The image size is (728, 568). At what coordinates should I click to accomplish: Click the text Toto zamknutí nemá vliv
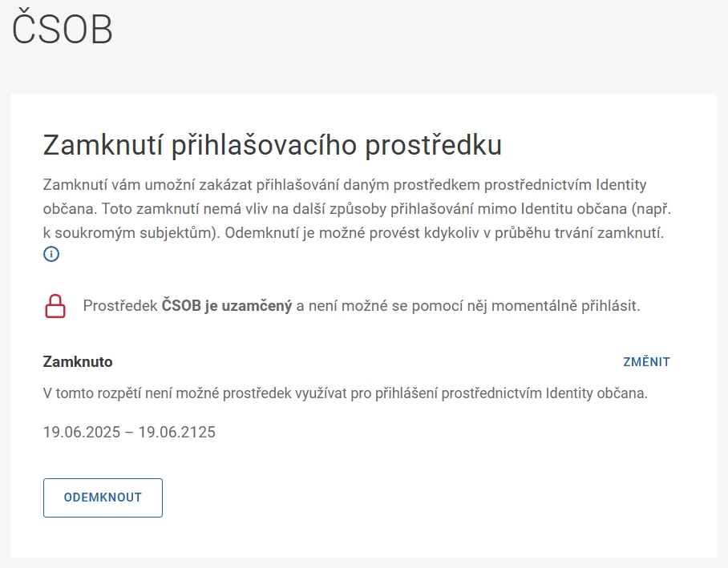click(184, 209)
